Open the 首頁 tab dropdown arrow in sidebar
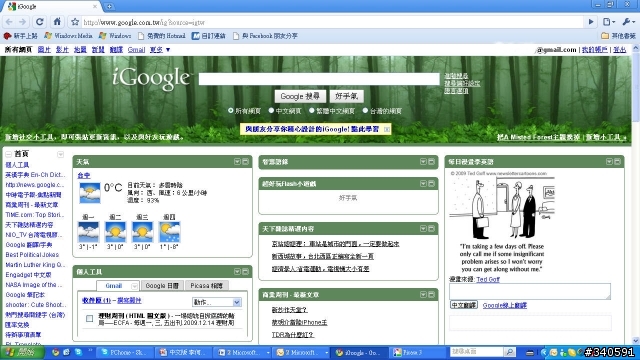The width and height of the screenshot is (640, 360). tap(60, 154)
